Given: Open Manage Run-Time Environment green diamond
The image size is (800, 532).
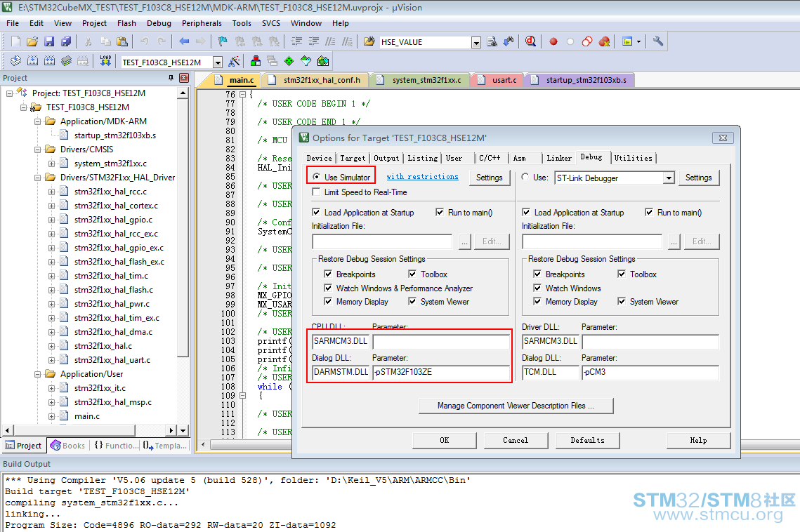Looking at the screenshot, I should (289, 61).
